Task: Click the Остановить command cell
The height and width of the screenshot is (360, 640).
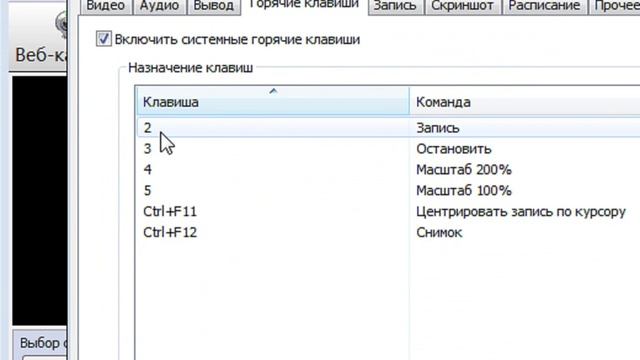Action: click(x=453, y=149)
